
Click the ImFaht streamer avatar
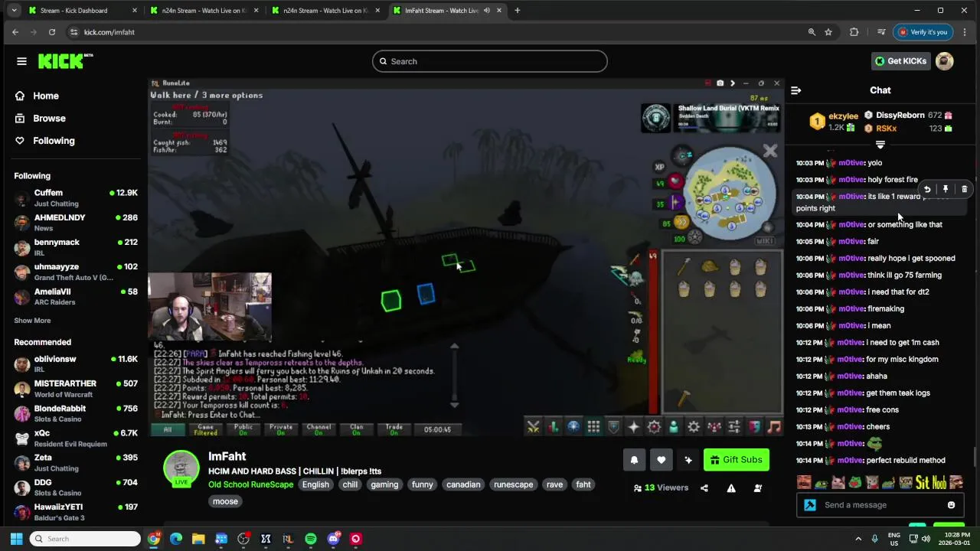[x=181, y=468]
